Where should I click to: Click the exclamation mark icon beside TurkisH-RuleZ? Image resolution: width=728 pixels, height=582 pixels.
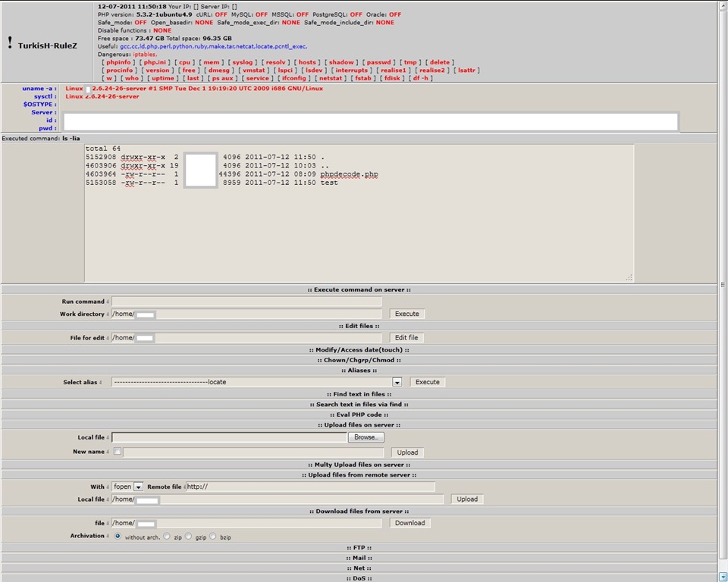tap(10, 43)
